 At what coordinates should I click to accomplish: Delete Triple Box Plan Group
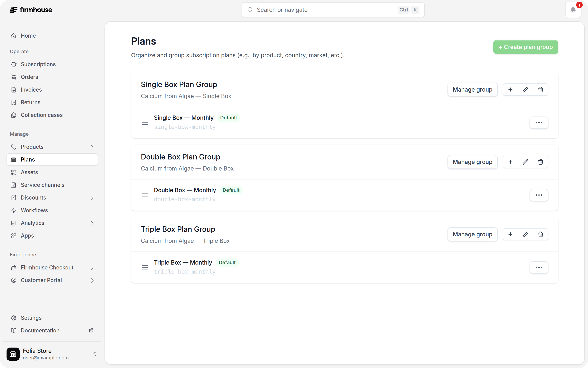(540, 234)
